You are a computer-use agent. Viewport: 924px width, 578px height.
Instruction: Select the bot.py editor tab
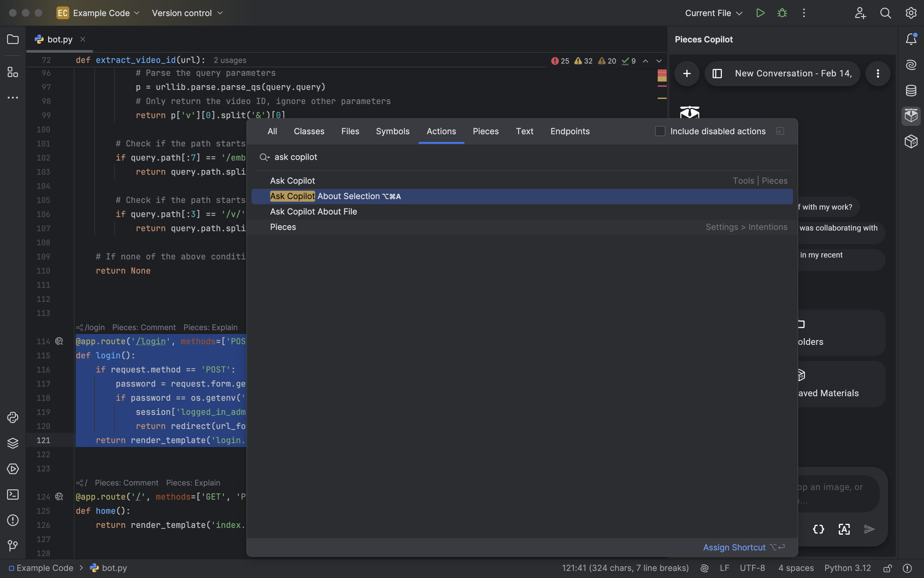point(59,39)
